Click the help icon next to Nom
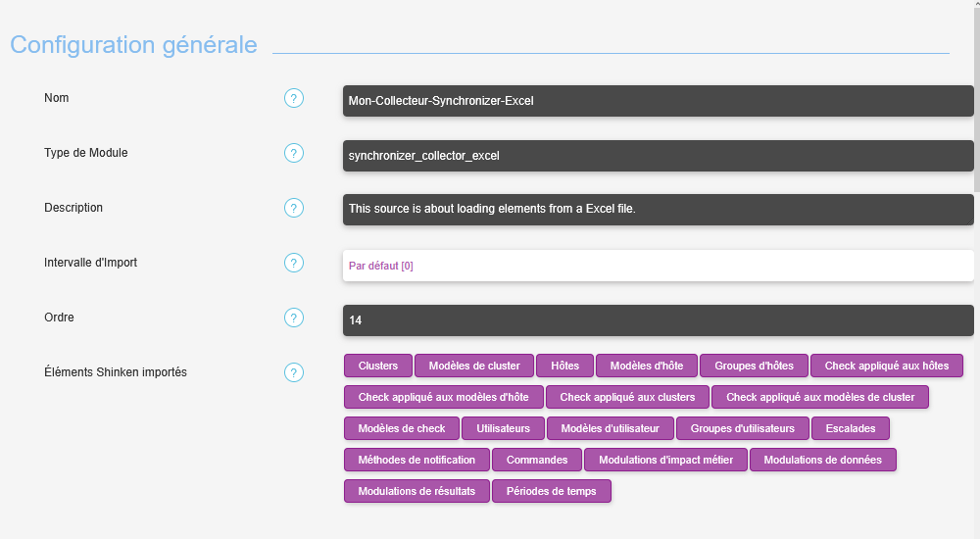 click(294, 98)
